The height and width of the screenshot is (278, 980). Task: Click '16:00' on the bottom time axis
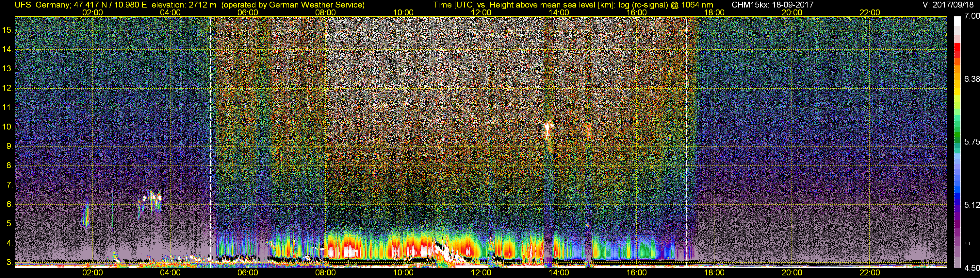point(636,273)
